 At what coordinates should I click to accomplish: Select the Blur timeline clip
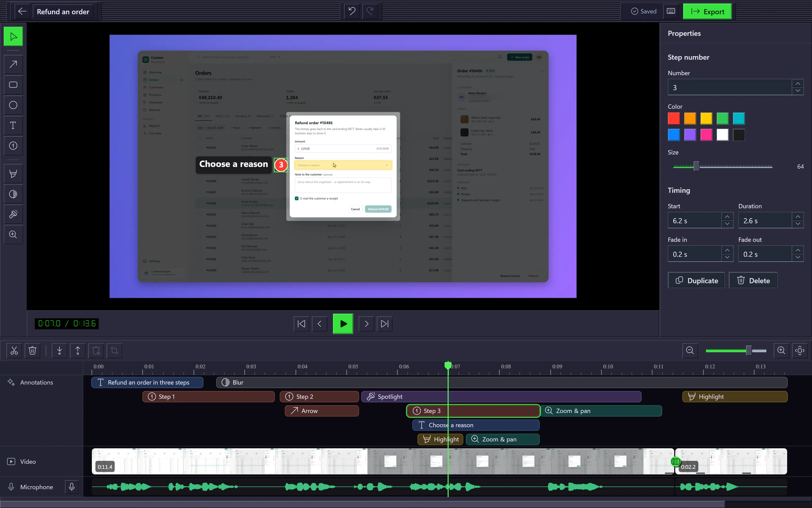502,382
